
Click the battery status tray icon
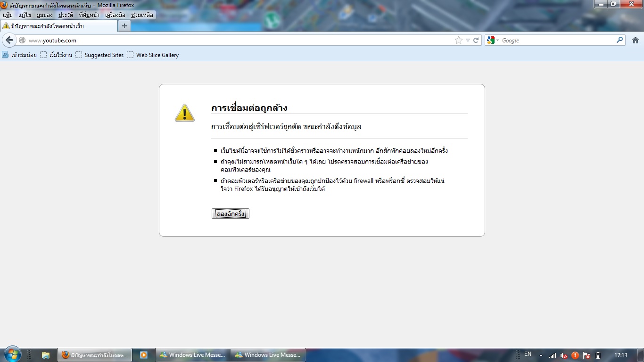tap(598, 355)
